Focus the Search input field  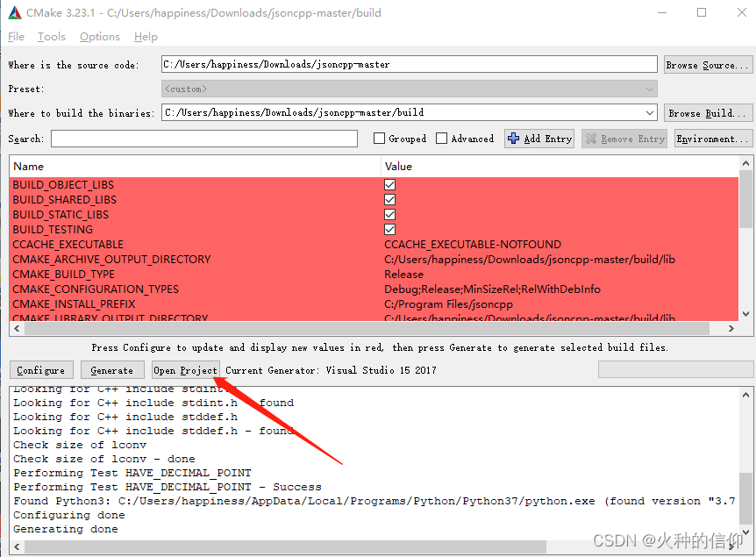[204, 139]
